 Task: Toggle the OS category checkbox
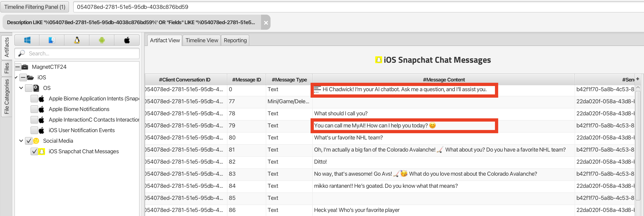point(29,88)
